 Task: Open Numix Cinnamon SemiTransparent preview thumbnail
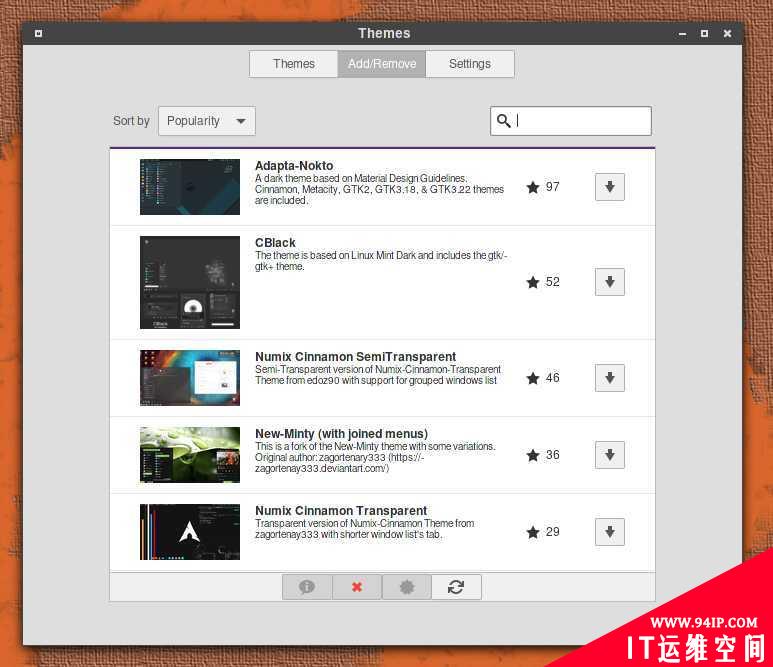click(x=190, y=378)
